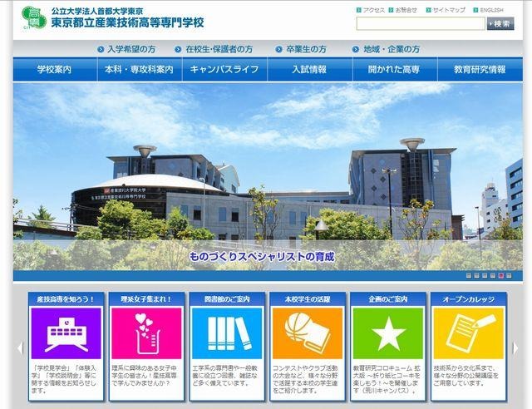The width and height of the screenshot is (532, 409).
Task: Open the 本校学生の活躍 card title
Action: (308, 299)
